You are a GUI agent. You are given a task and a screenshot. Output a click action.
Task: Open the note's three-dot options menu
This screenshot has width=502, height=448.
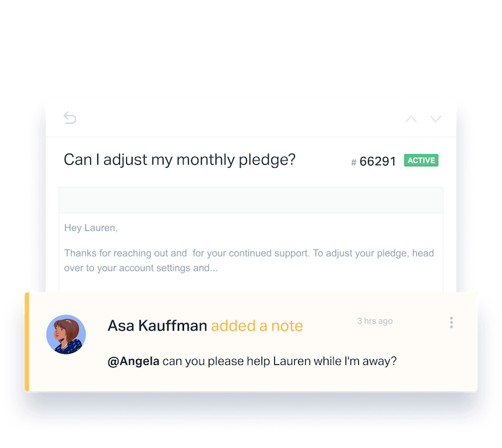coord(451,323)
